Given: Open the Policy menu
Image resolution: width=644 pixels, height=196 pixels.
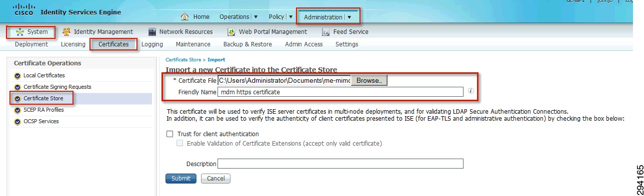Looking at the screenshot, I should [276, 16].
